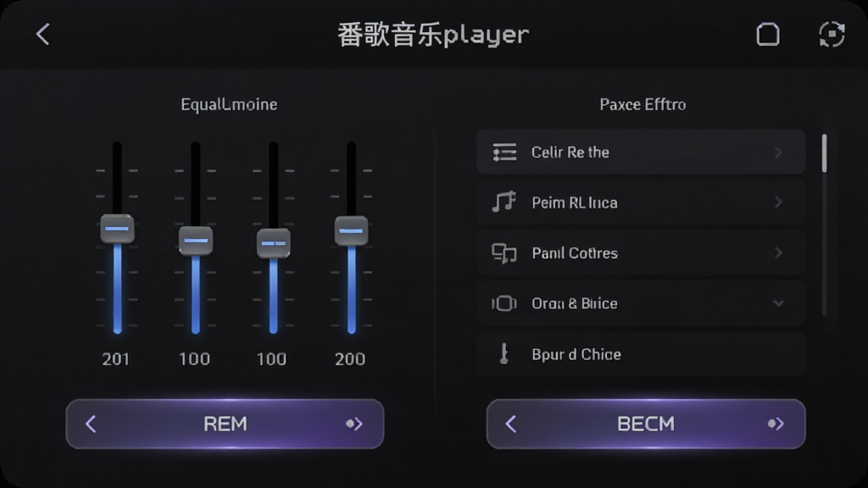
Task: Click the rounded square icon in header
Action: pos(768,34)
